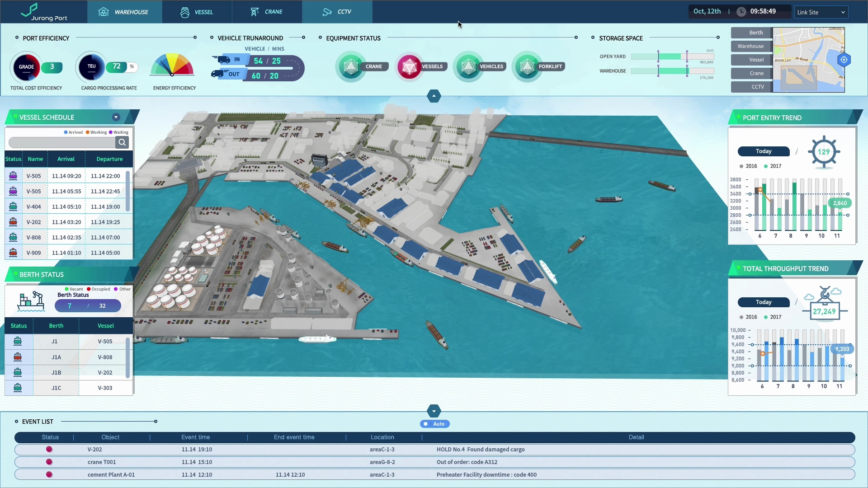The image size is (868, 488).
Task: Click the Crane equipment status icon
Action: coord(351,67)
